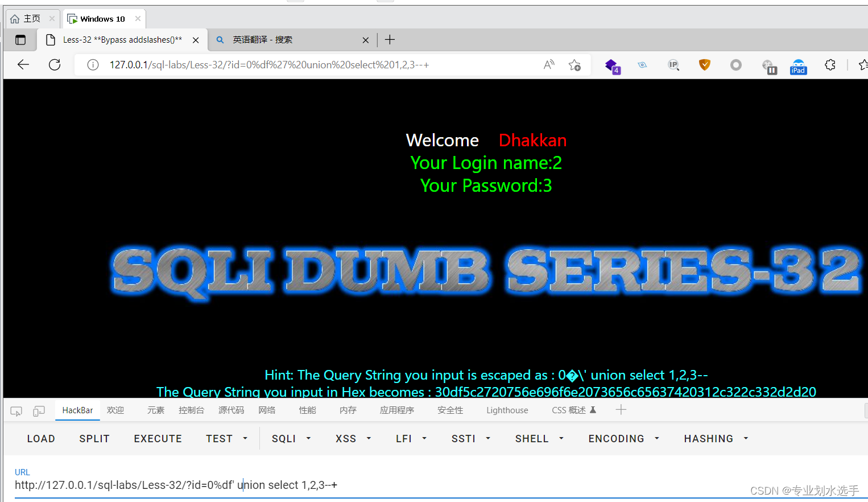Click the iPad user-agent extension icon
Viewport: 868px width, 502px height.
click(799, 67)
